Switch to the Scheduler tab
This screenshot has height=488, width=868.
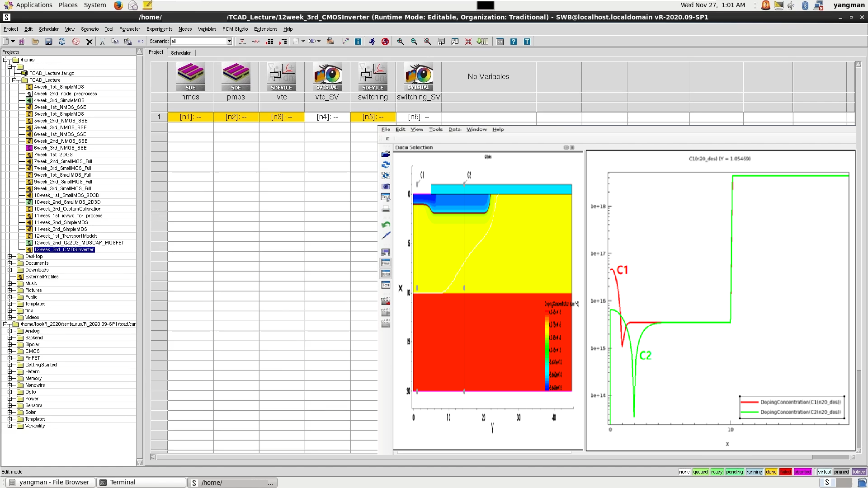pos(181,53)
